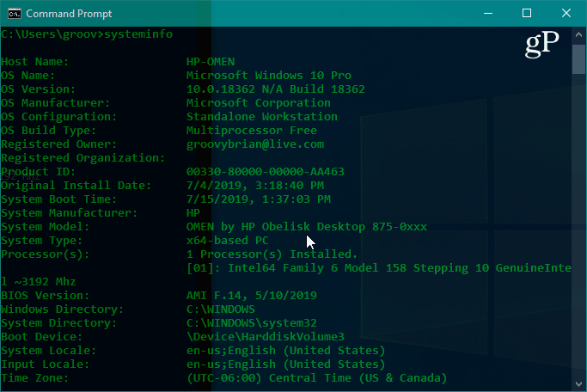Click Standalone Workstation configuration value
Viewport: 587px width, 392px height.
(261, 117)
